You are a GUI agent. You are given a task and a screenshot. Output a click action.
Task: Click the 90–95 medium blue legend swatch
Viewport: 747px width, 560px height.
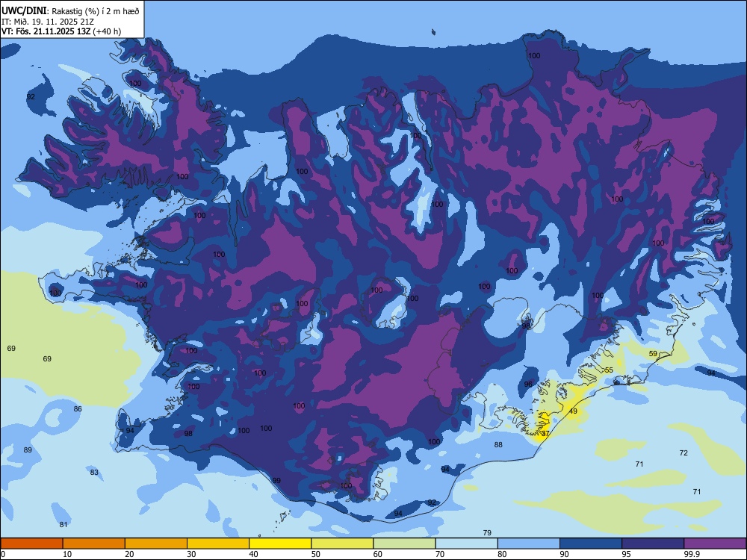coord(591,544)
